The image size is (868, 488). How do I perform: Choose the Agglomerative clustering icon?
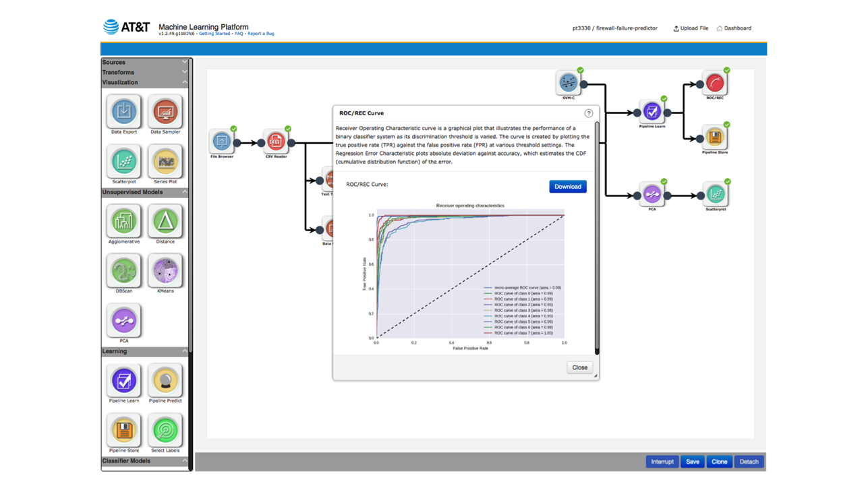click(x=124, y=221)
